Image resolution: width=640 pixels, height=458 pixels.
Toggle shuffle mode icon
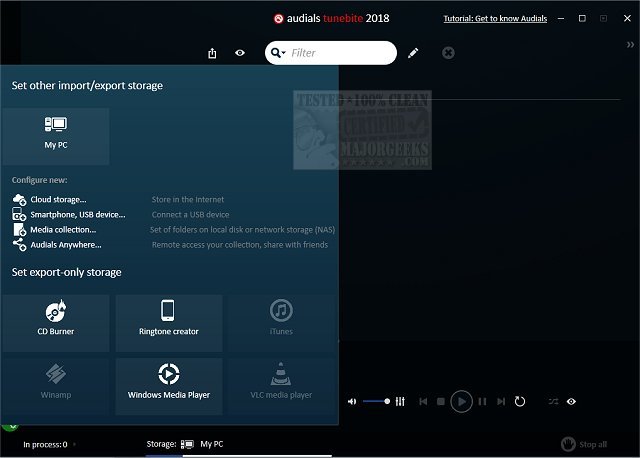tap(553, 402)
